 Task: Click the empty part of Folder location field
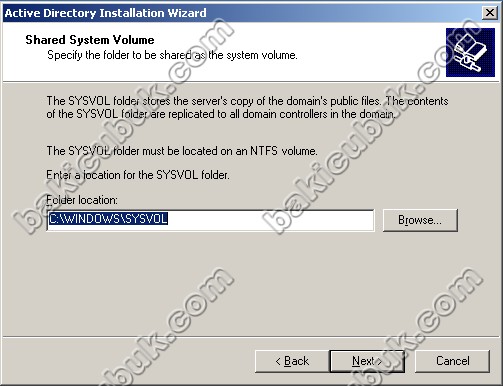coord(270,220)
